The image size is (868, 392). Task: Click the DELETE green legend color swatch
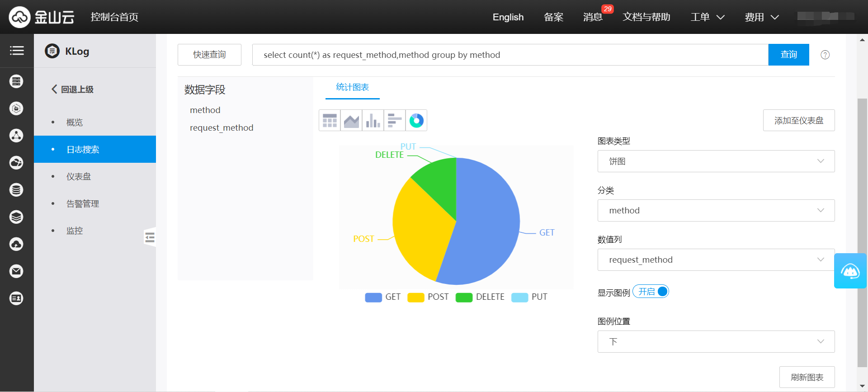[x=464, y=298]
